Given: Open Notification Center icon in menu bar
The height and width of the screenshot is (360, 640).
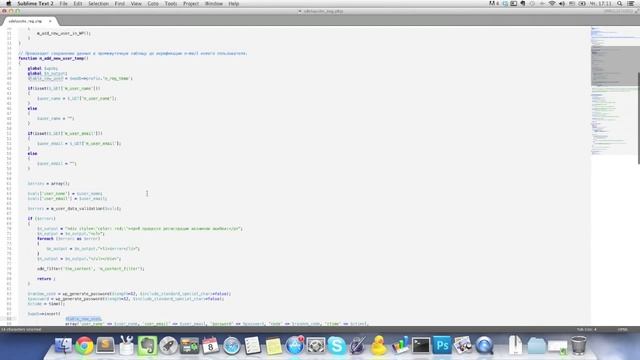Looking at the screenshot, I should [x=631, y=4].
